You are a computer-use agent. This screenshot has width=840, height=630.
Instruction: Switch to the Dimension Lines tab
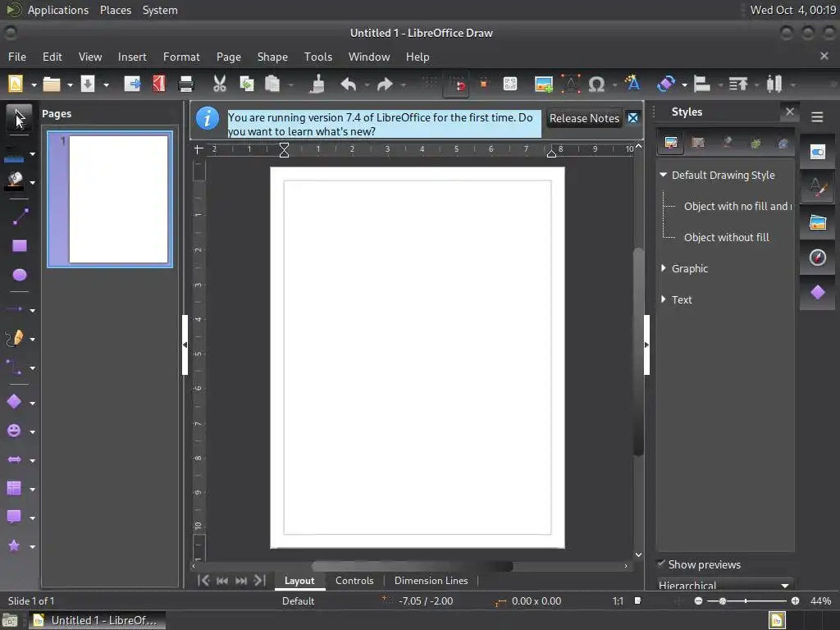(431, 581)
